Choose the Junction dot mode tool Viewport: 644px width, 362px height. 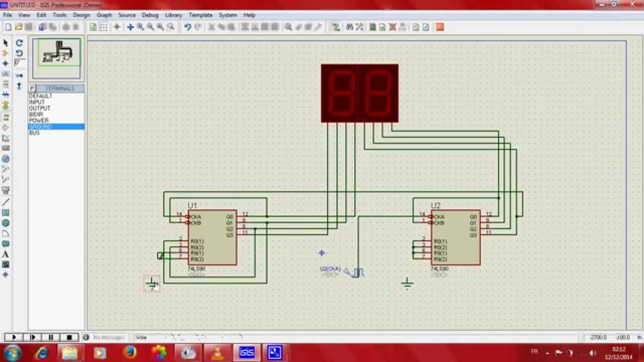click(x=6, y=64)
